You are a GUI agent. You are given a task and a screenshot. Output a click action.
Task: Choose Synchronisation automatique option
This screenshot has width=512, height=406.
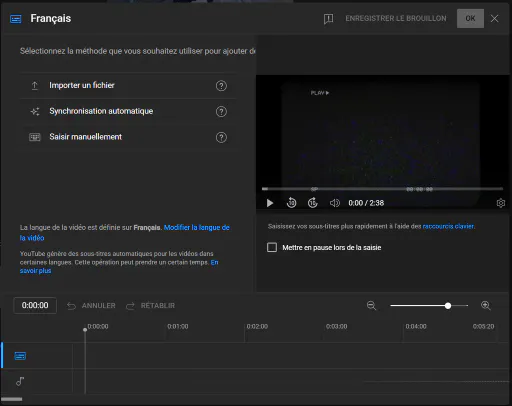pos(128,111)
